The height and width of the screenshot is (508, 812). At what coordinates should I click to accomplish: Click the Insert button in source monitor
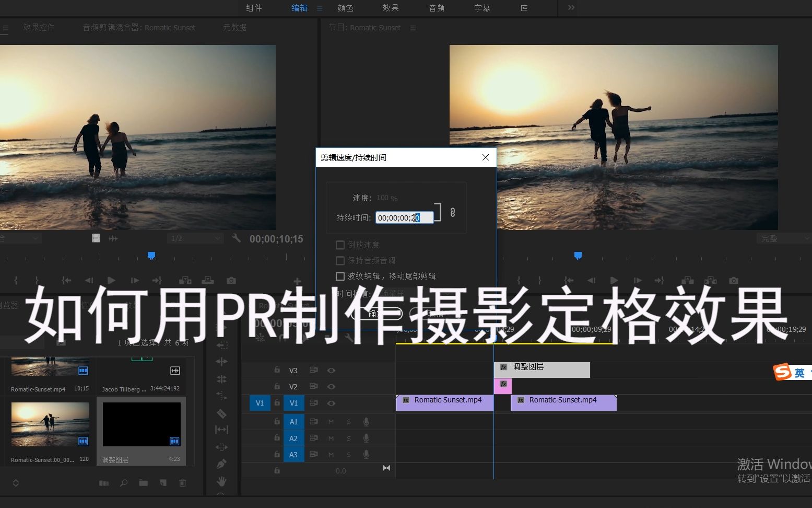click(x=185, y=281)
